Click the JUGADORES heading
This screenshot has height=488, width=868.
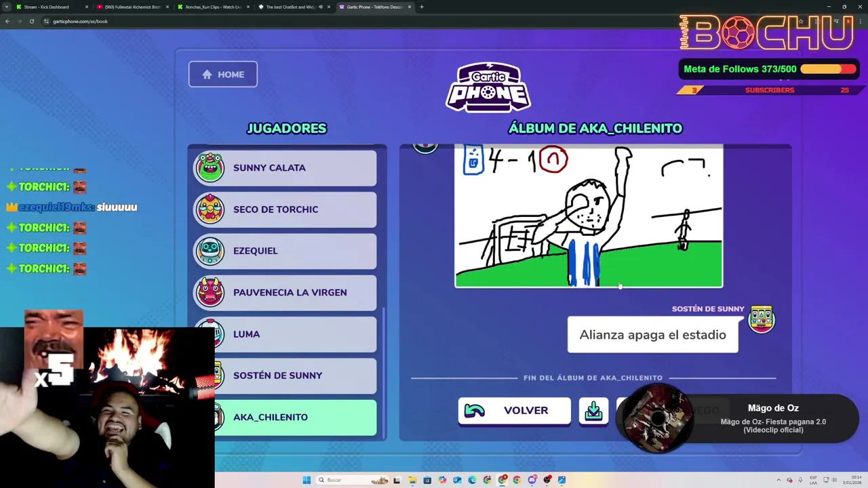point(287,128)
